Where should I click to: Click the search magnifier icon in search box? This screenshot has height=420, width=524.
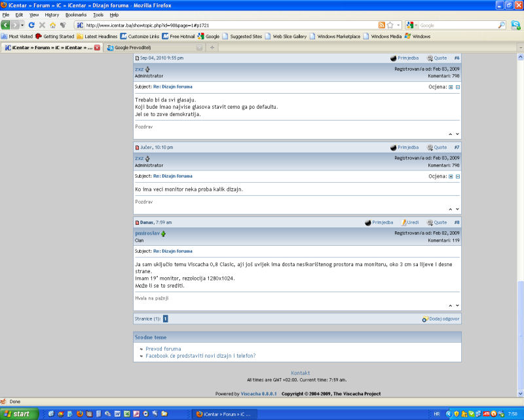(x=501, y=25)
